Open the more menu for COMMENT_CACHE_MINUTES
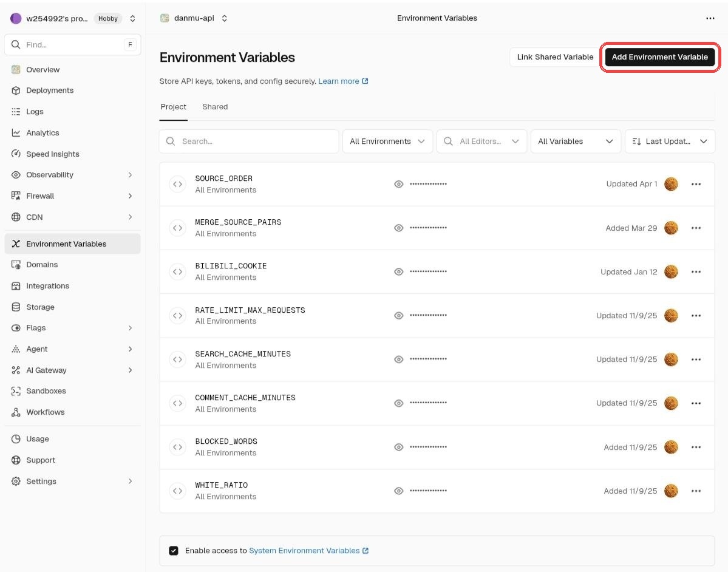Image resolution: width=728 pixels, height=572 pixels. click(x=695, y=403)
